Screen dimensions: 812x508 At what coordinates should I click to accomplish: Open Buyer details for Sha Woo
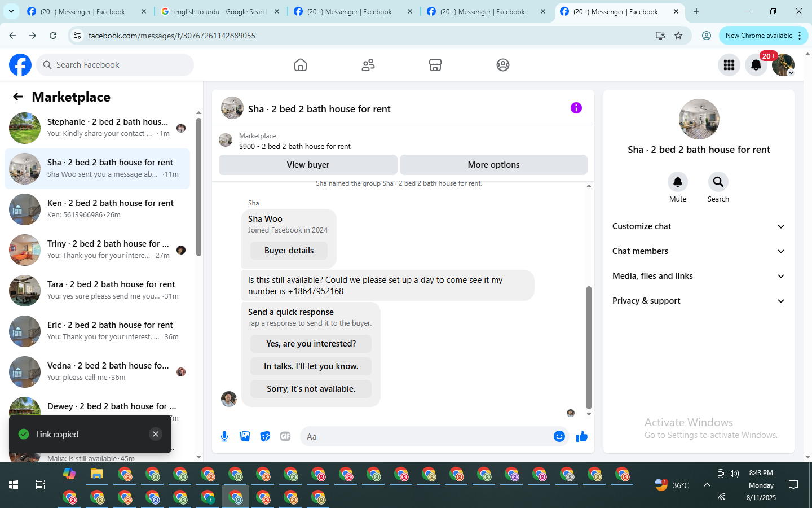(289, 251)
